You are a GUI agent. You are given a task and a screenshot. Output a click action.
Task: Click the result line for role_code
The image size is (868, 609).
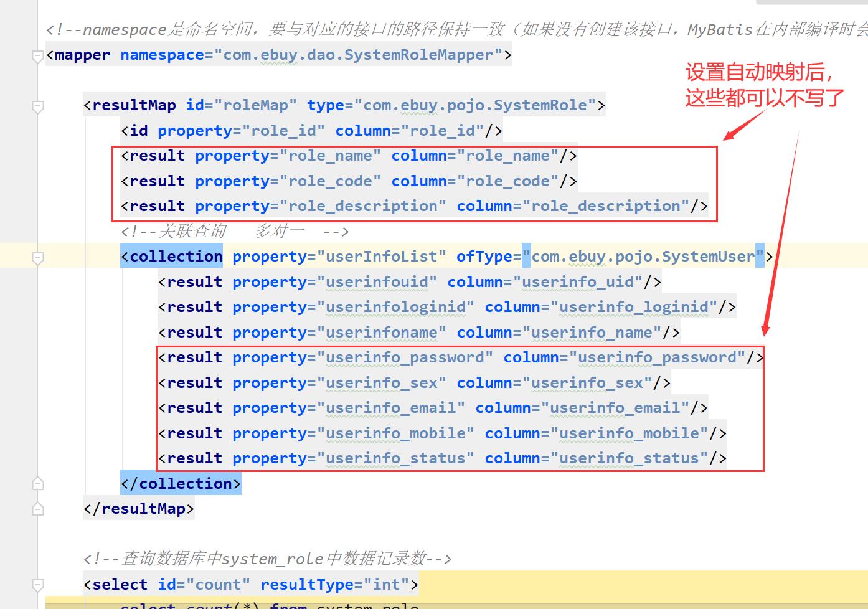349,181
